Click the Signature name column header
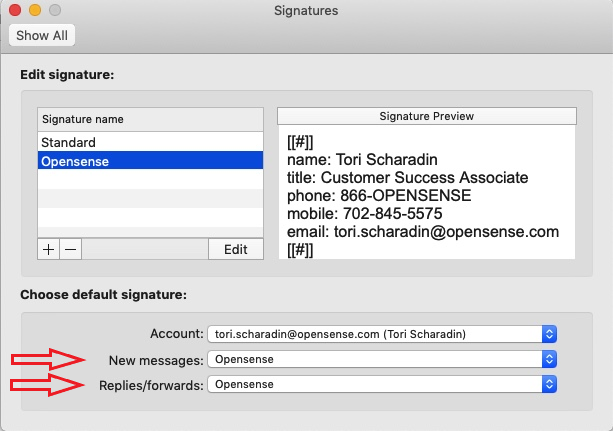The width and height of the screenshot is (613, 431). pyautogui.click(x=150, y=119)
